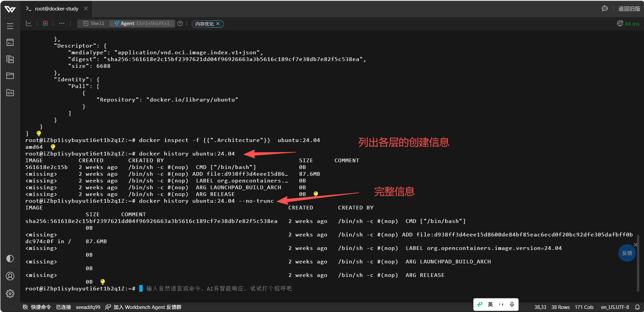
Task: Open the help question mark icon
Action: pyautogui.click(x=180, y=24)
